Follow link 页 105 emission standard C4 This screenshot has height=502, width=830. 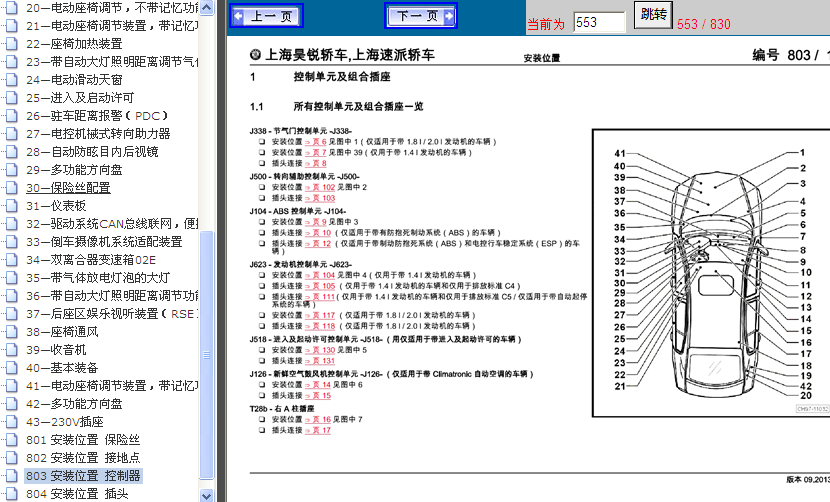tap(320, 286)
